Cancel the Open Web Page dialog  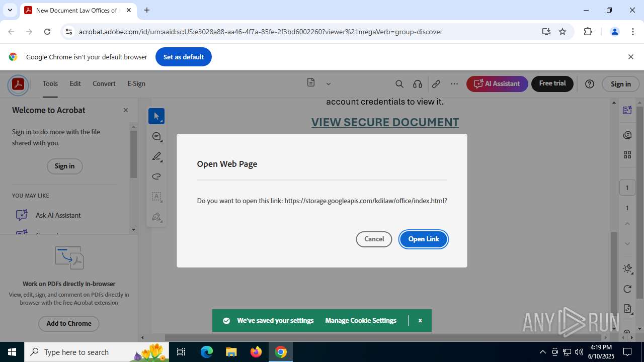coord(374,239)
